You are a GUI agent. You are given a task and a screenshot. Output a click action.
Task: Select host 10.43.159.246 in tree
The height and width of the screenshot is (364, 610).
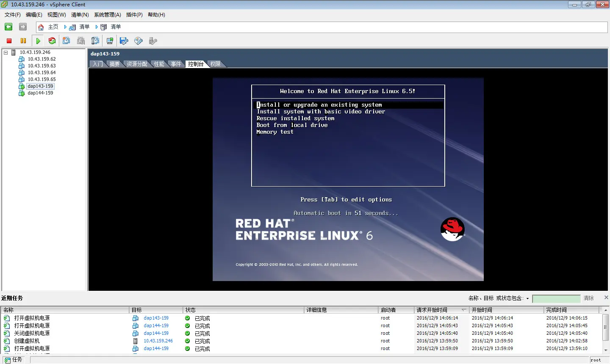[x=35, y=52]
